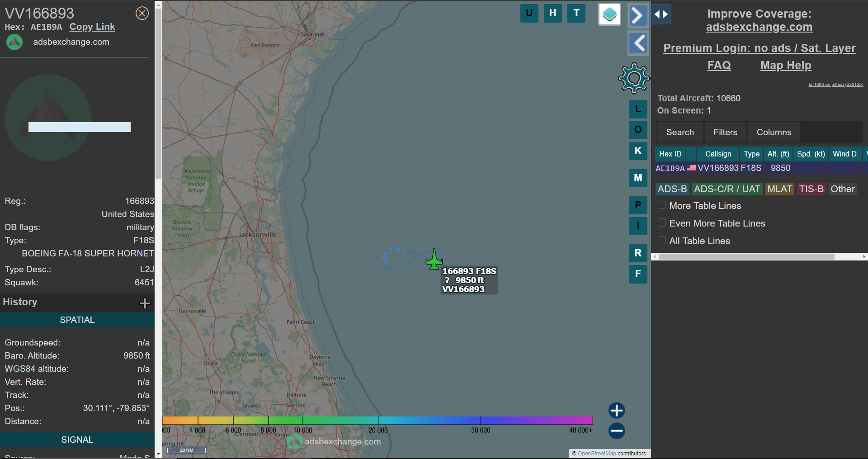Sort table by Hex ID column

(670, 154)
